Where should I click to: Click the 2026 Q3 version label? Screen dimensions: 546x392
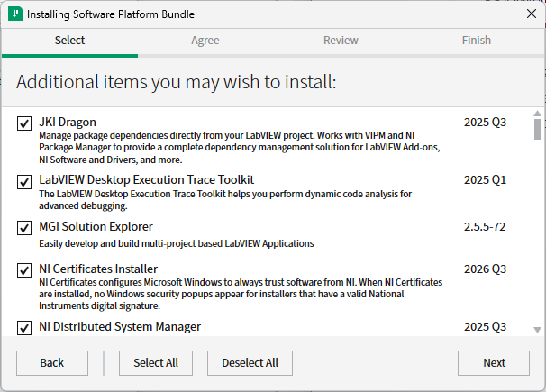coord(485,269)
